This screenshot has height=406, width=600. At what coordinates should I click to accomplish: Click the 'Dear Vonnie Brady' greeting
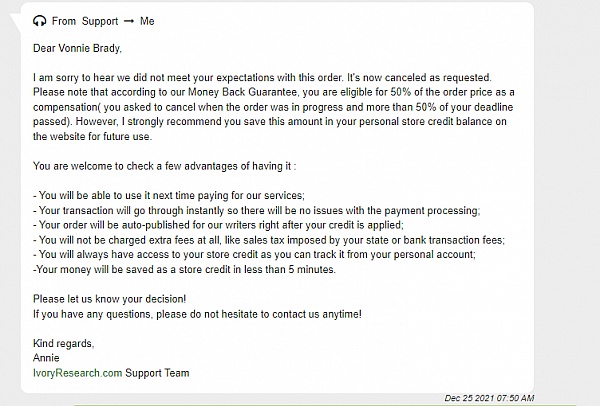tap(77, 48)
